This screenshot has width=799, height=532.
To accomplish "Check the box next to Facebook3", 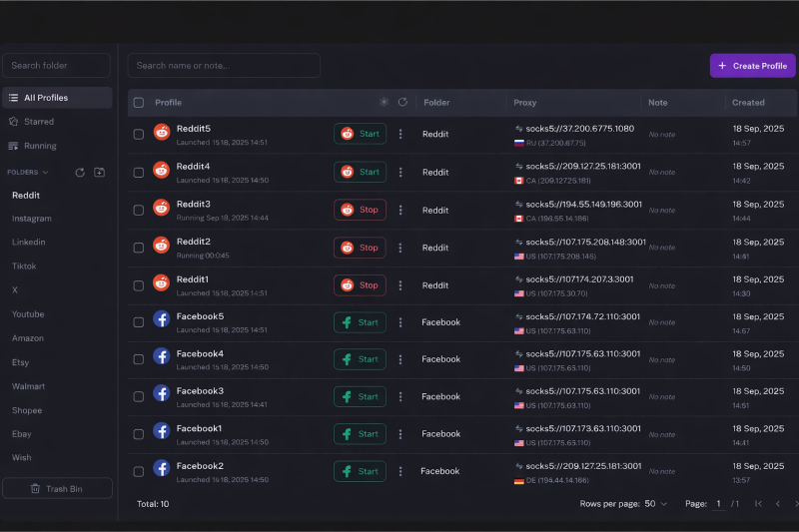I will [139, 396].
